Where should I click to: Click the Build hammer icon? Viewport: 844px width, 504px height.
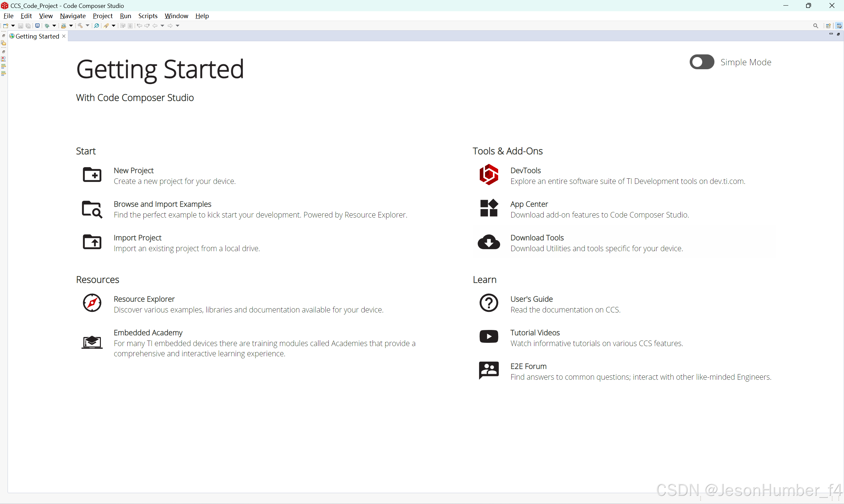pos(80,26)
